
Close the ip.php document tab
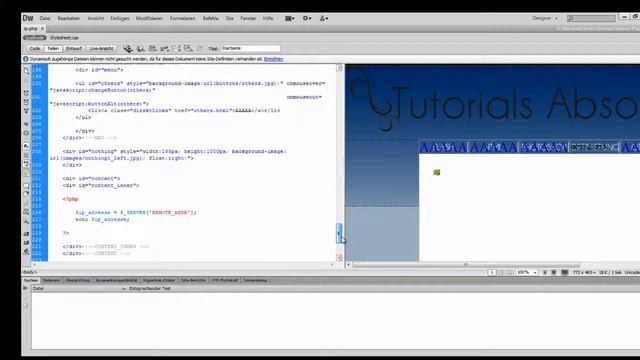point(42,29)
